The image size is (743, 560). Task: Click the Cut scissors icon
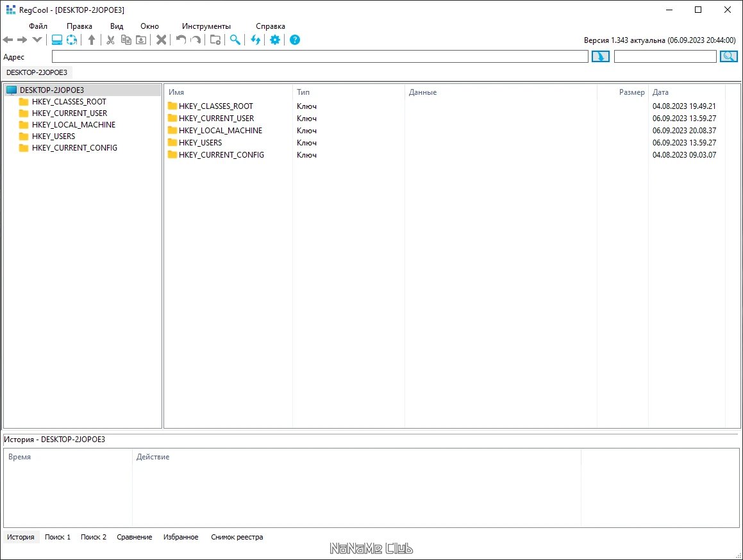[x=110, y=40]
